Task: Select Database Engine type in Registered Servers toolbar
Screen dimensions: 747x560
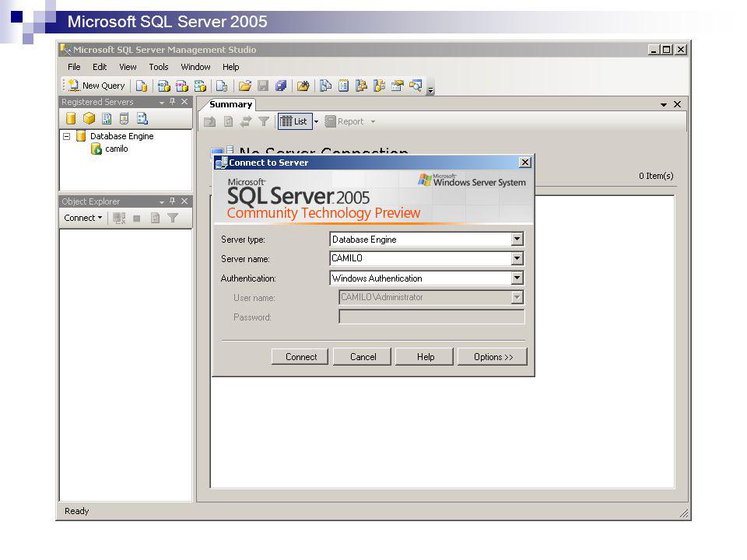Action: pyautogui.click(x=71, y=118)
